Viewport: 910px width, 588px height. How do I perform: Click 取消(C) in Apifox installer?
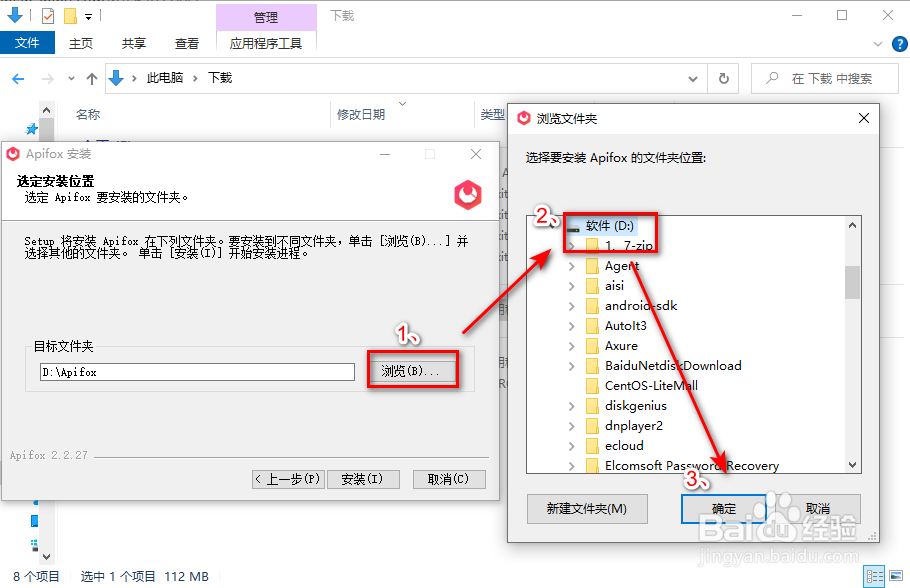(x=449, y=479)
